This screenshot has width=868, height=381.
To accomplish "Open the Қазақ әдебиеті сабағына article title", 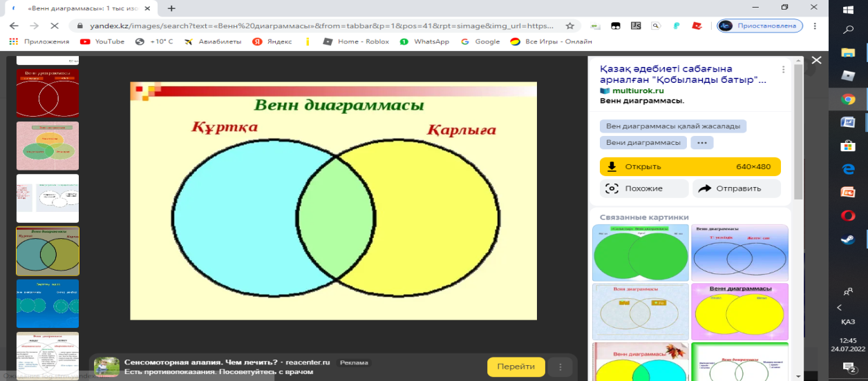I will tap(683, 74).
